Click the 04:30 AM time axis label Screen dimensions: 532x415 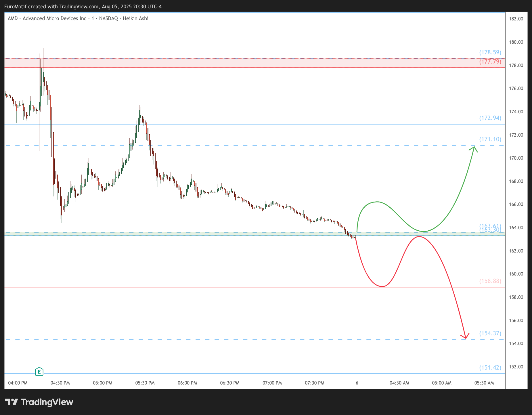pos(399,383)
